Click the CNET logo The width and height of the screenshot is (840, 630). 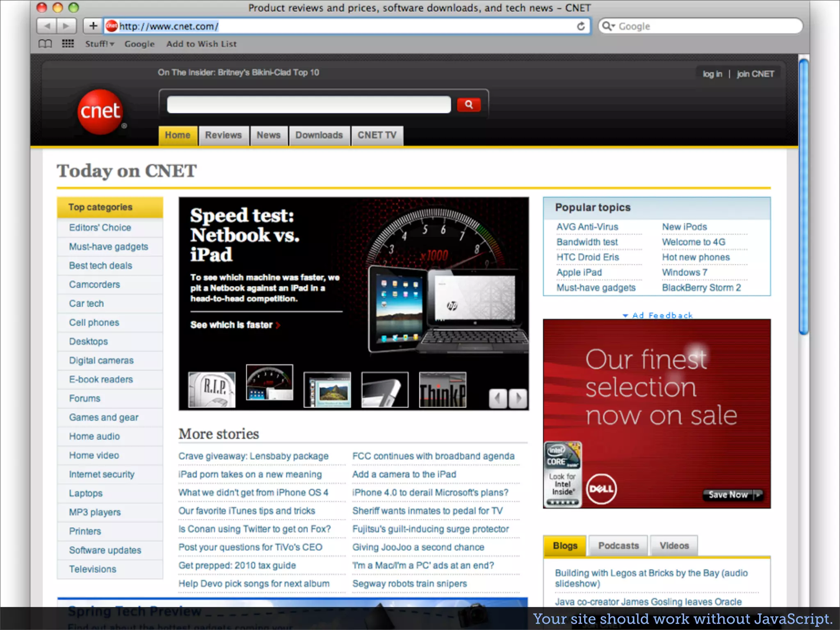pos(100,112)
